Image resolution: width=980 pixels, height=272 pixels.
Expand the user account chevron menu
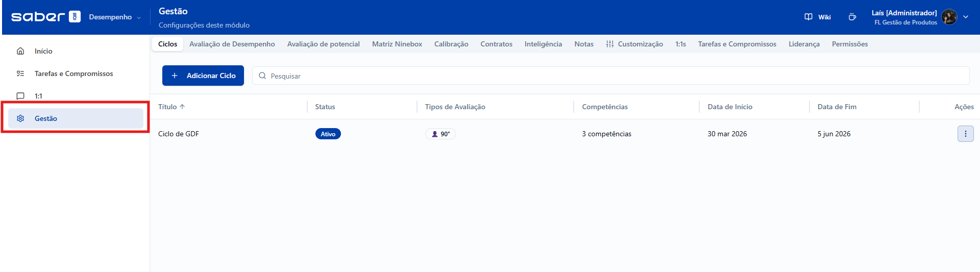(x=966, y=17)
